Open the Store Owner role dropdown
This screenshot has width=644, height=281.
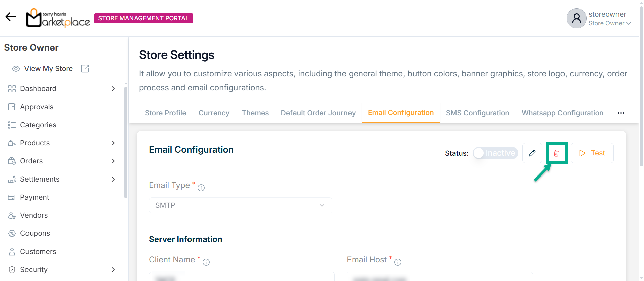coord(610,23)
